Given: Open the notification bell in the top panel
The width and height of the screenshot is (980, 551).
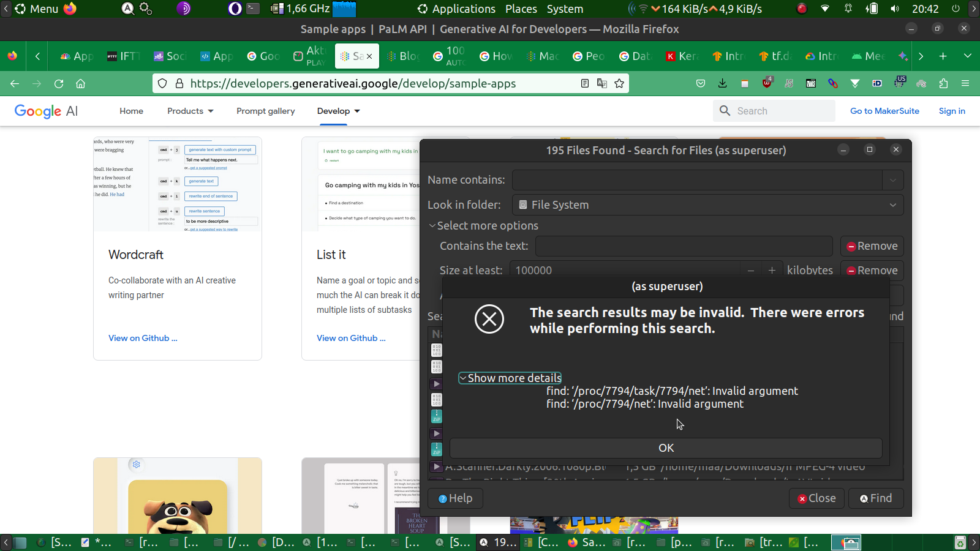Looking at the screenshot, I should click(x=848, y=9).
